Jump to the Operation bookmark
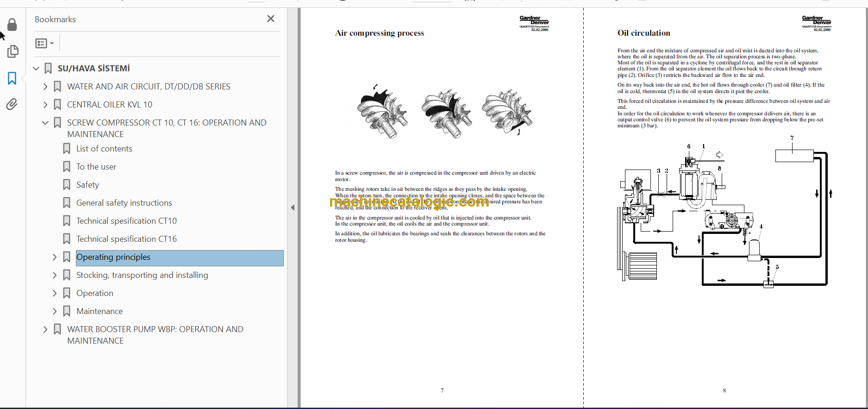 (x=95, y=293)
